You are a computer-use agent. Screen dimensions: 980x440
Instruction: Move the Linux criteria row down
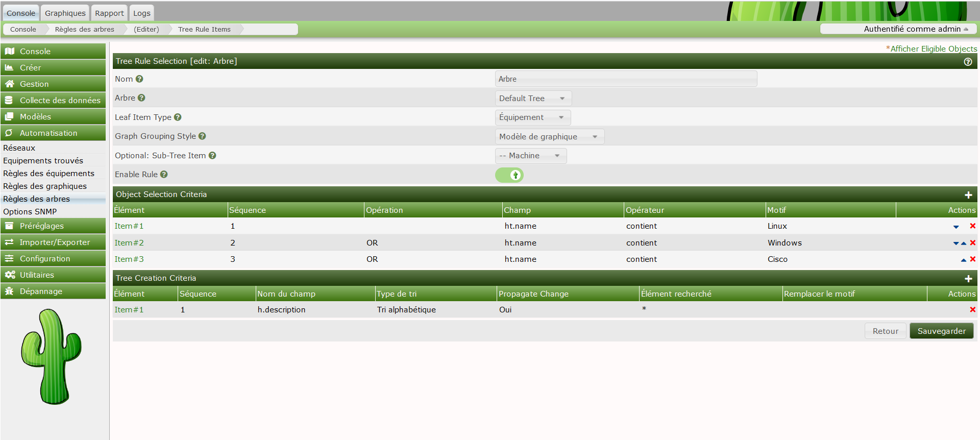coord(955,227)
